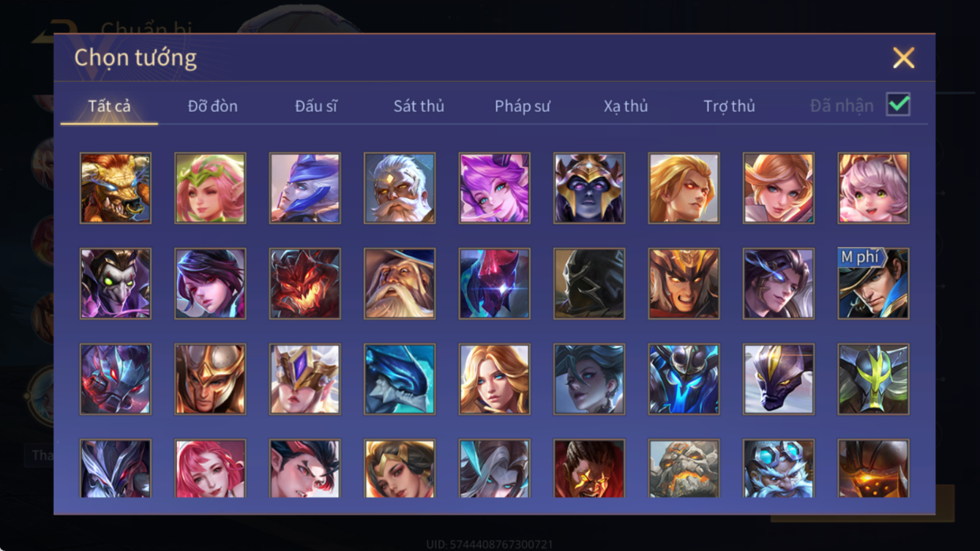Open the Trợ thủ tab

(729, 106)
